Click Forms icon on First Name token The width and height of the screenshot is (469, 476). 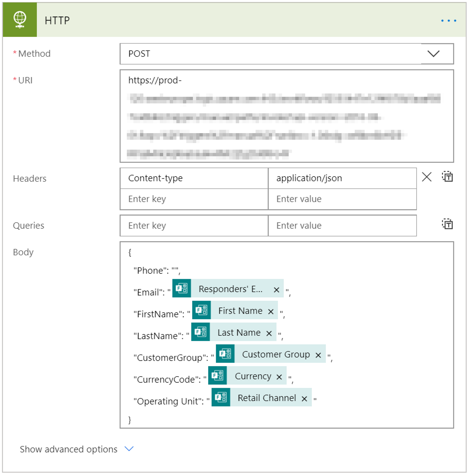[x=201, y=310]
